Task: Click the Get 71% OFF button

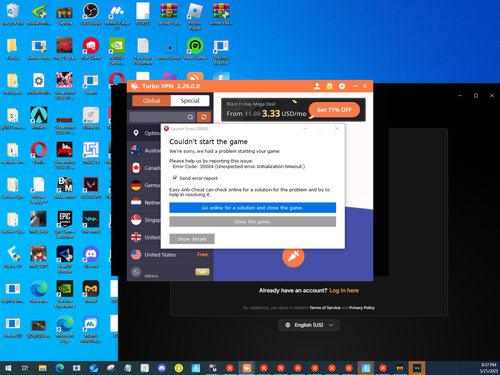Action: click(x=334, y=110)
